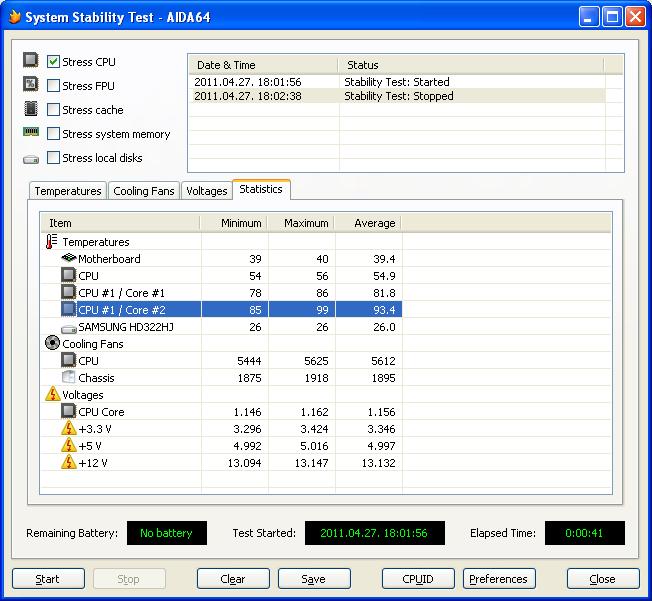Image resolution: width=652 pixels, height=601 pixels.
Task: Click the maximum value 99 of Core #2
Action: (322, 310)
